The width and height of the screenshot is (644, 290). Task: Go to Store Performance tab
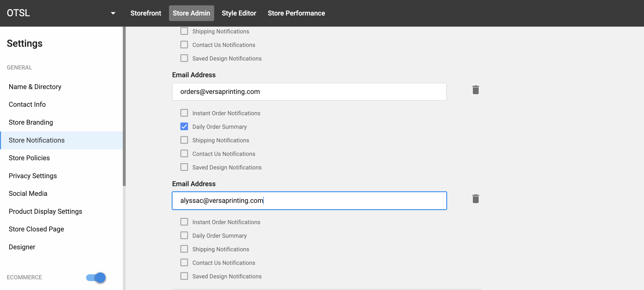coord(296,13)
